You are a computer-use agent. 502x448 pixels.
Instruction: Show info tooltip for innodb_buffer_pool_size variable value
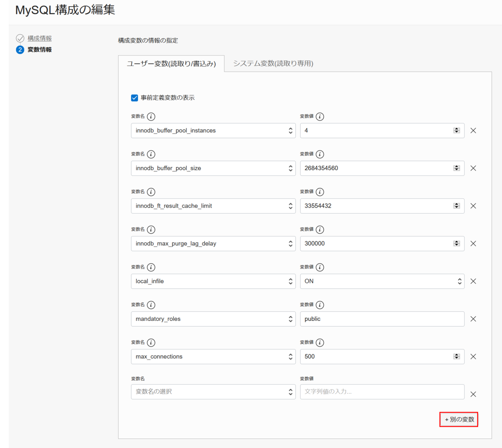click(x=320, y=154)
